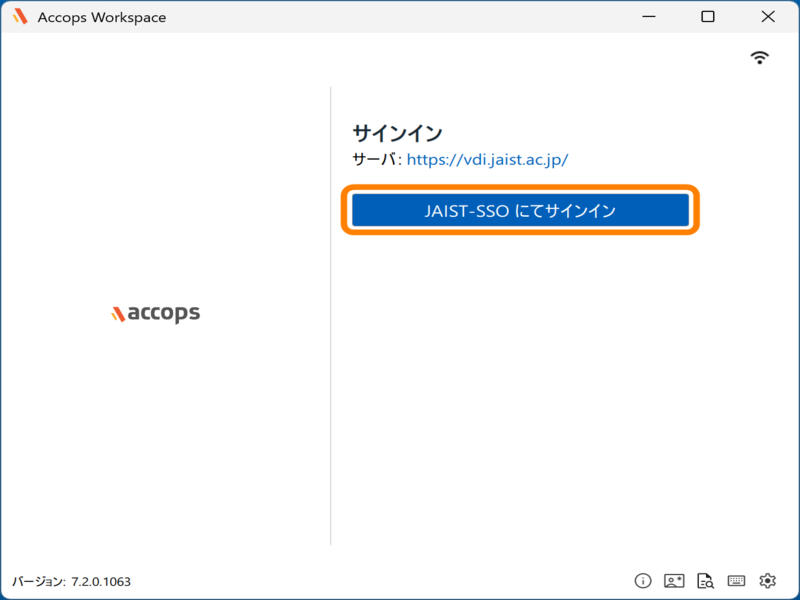Click the accops logo in left panel

156,313
